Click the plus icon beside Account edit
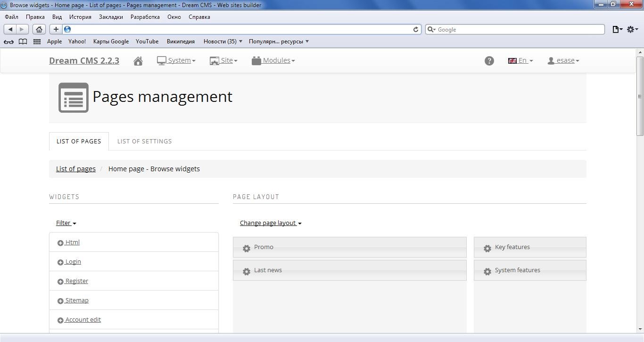Viewport: 644px width, 342px height. point(60,320)
